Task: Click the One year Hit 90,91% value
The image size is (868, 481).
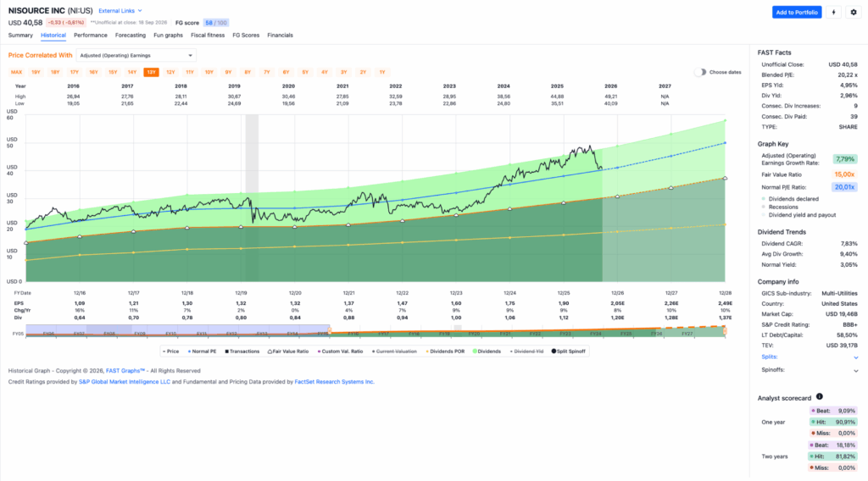Action: pyautogui.click(x=834, y=422)
